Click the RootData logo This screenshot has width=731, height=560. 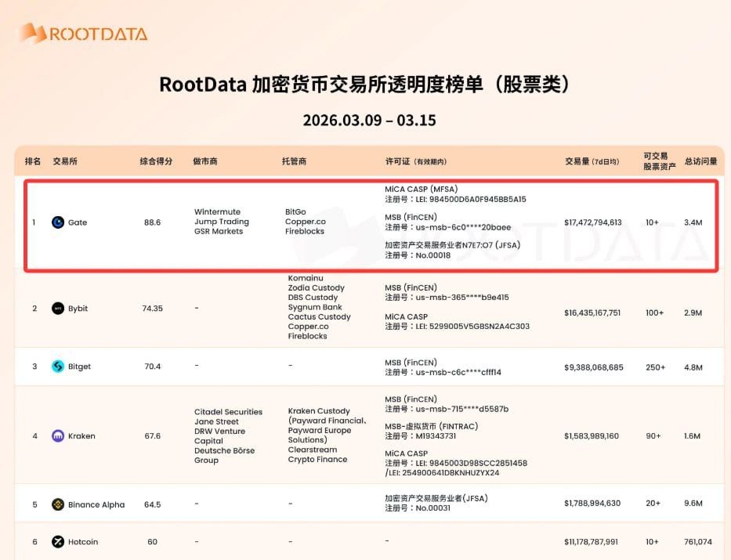[83, 33]
